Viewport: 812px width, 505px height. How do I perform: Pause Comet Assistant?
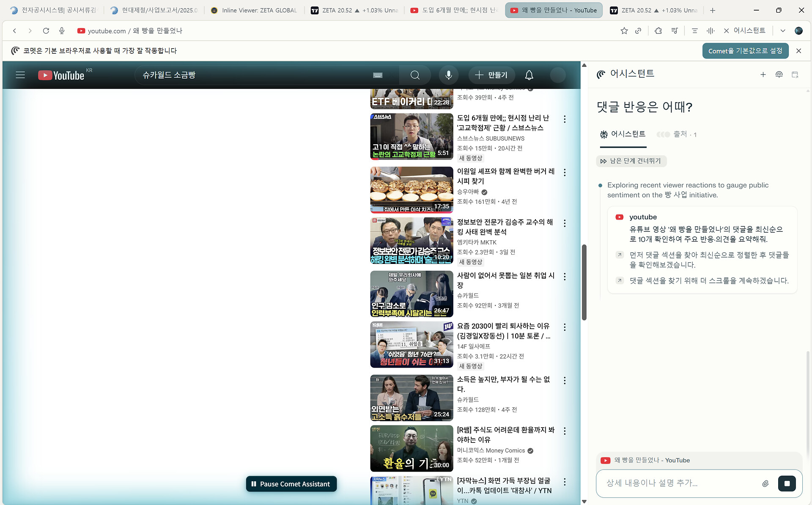tap(291, 484)
